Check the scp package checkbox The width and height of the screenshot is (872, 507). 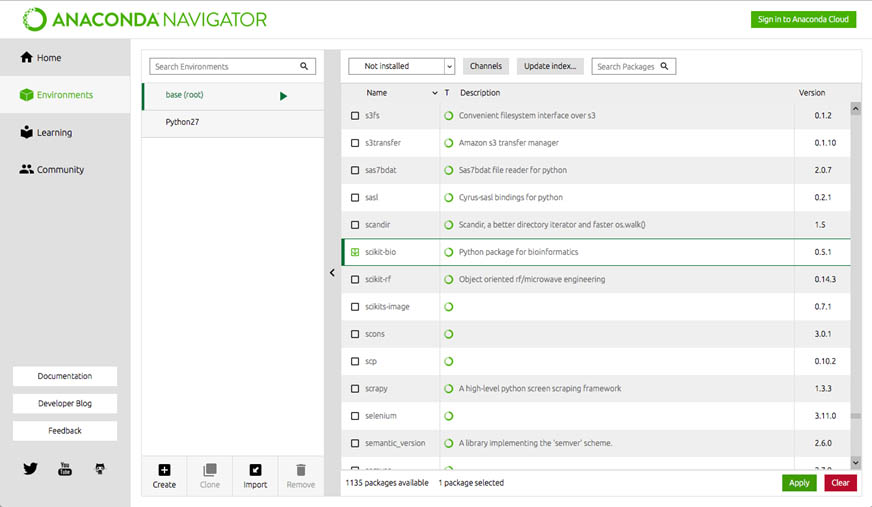pyautogui.click(x=355, y=361)
